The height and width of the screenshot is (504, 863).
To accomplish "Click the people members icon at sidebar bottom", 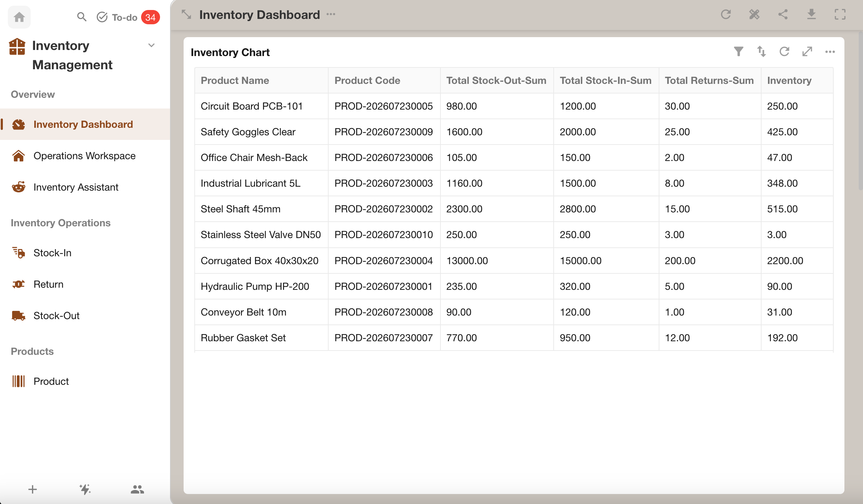I will pyautogui.click(x=137, y=489).
